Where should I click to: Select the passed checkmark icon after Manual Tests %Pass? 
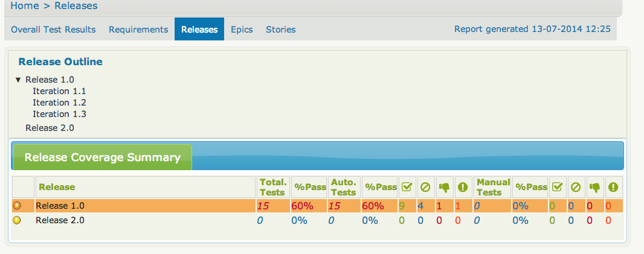[557, 187]
